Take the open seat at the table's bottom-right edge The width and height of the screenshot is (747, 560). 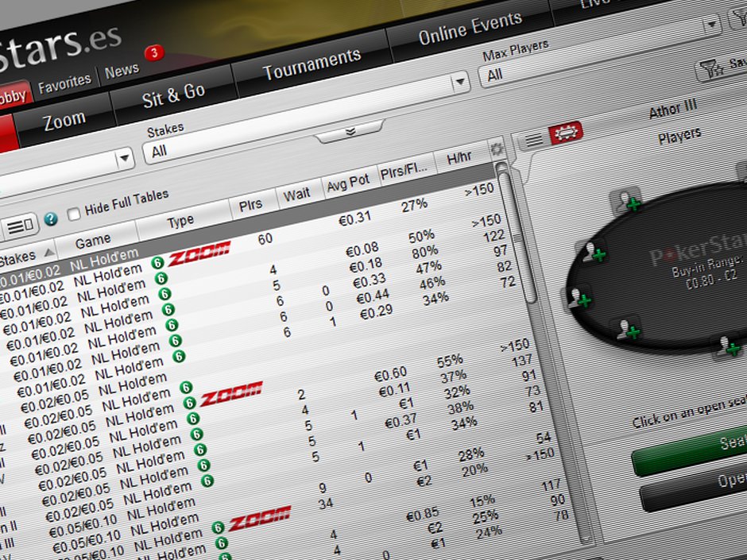728,347
